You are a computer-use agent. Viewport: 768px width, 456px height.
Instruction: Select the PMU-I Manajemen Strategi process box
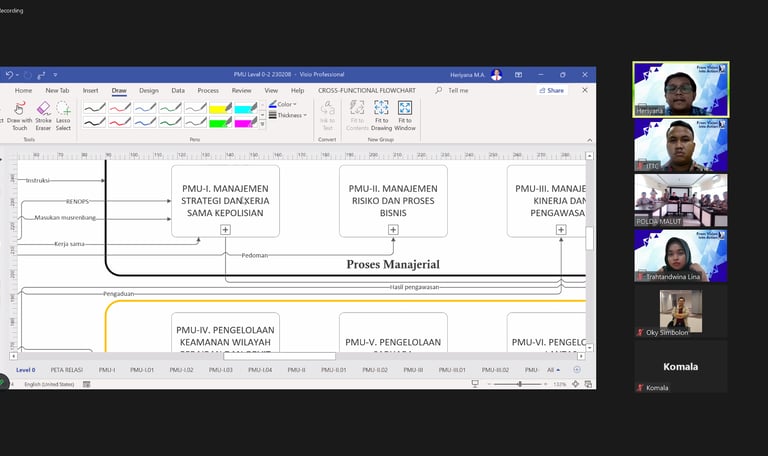(225, 201)
